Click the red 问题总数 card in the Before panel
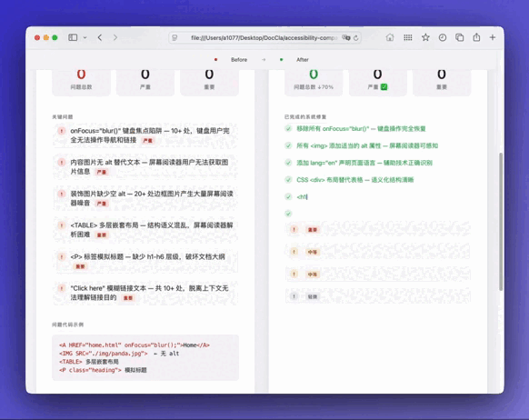The width and height of the screenshot is (529, 420). point(81,82)
